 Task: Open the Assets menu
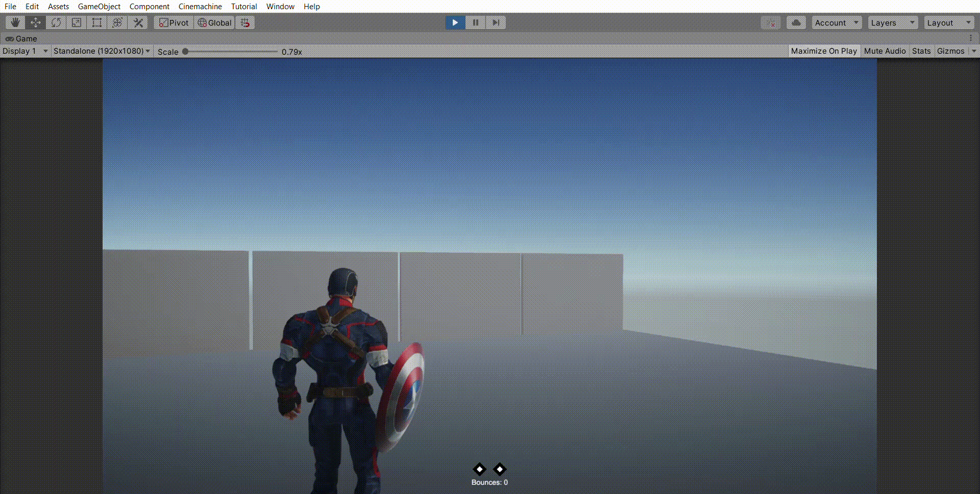click(x=58, y=7)
